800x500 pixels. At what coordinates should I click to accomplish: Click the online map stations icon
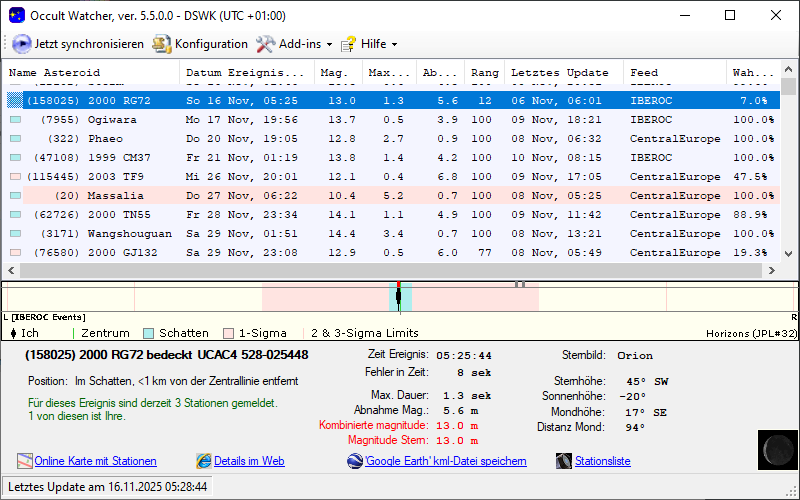click(25, 461)
